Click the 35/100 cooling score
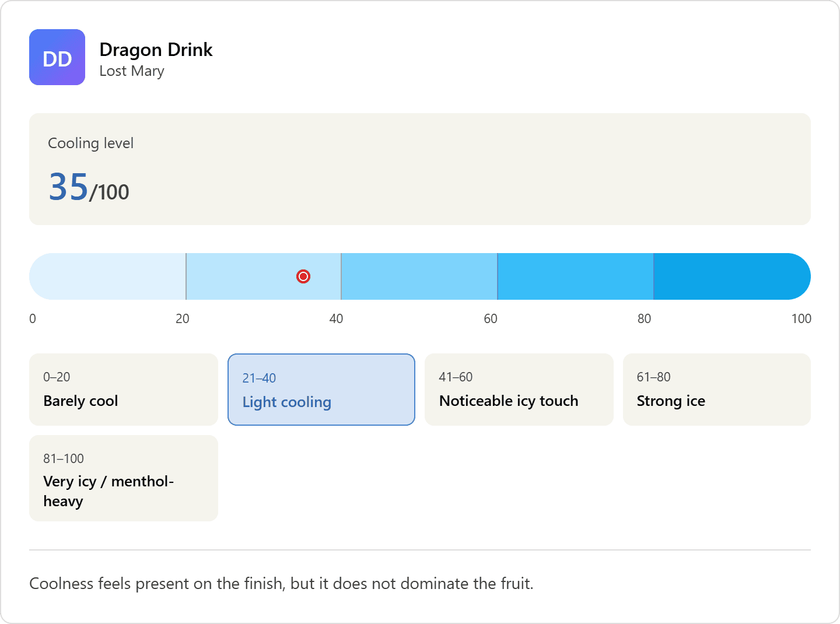The image size is (840, 624). click(89, 187)
